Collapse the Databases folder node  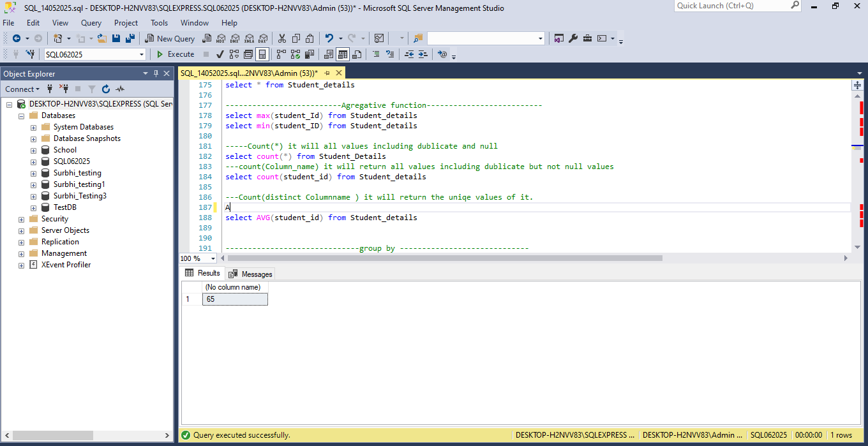(21, 115)
